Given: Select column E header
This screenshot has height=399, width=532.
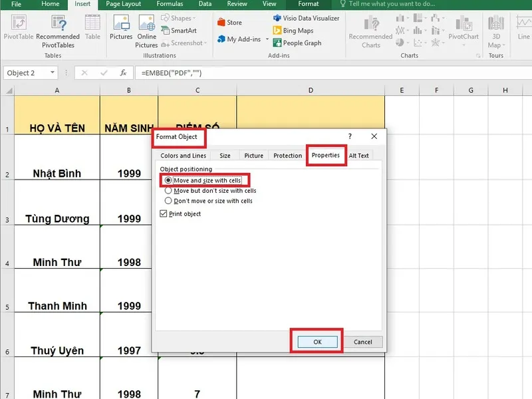Looking at the screenshot, I should pos(402,90).
